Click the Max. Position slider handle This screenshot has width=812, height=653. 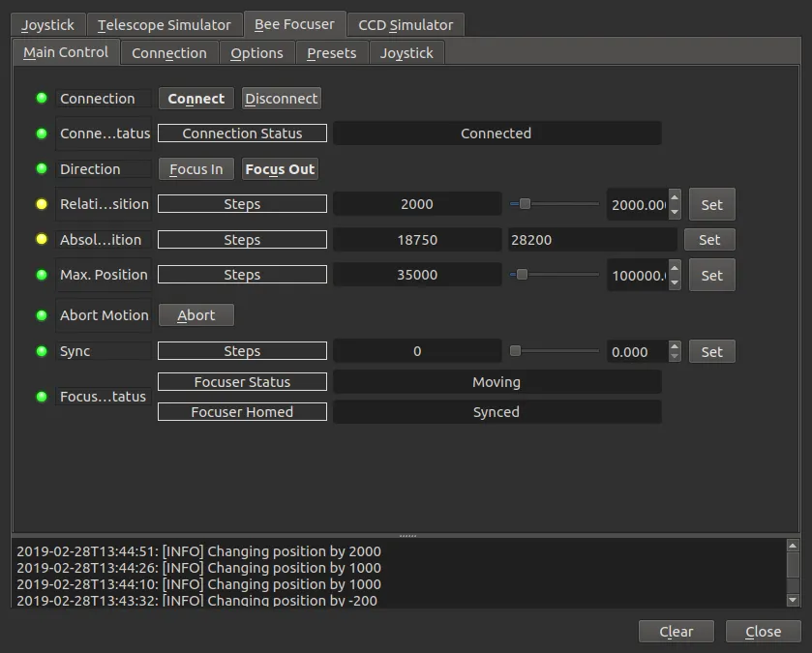(522, 274)
